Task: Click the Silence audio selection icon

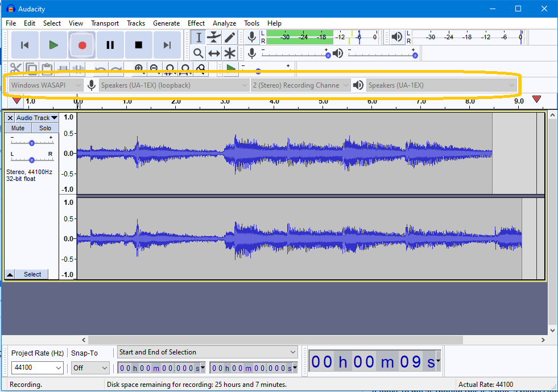Action: (x=78, y=69)
